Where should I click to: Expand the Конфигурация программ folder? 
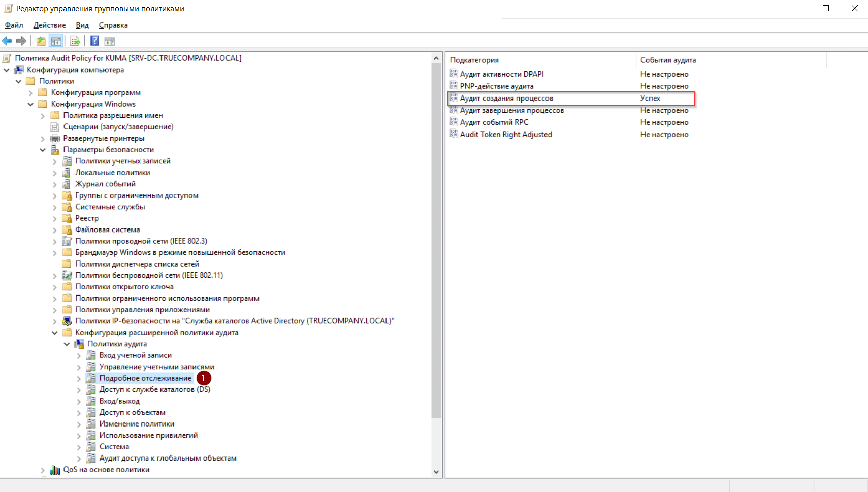[30, 93]
